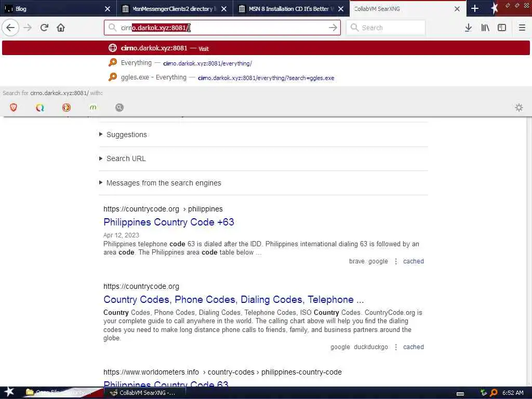The height and width of the screenshot is (399, 532).
Task: Click the go arrow in the address bar
Action: [333, 28]
